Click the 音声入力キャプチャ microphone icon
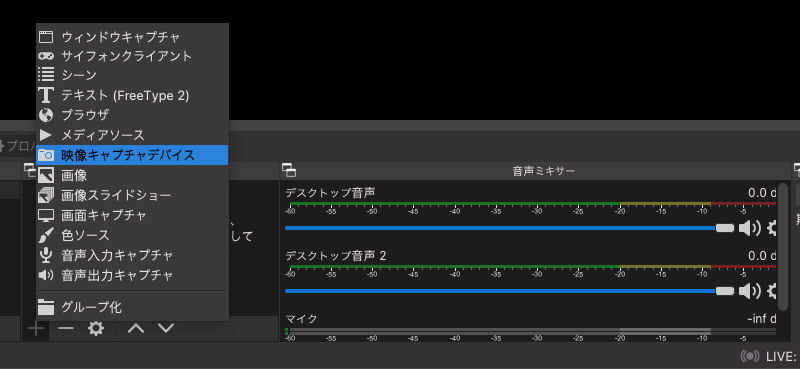 point(46,255)
